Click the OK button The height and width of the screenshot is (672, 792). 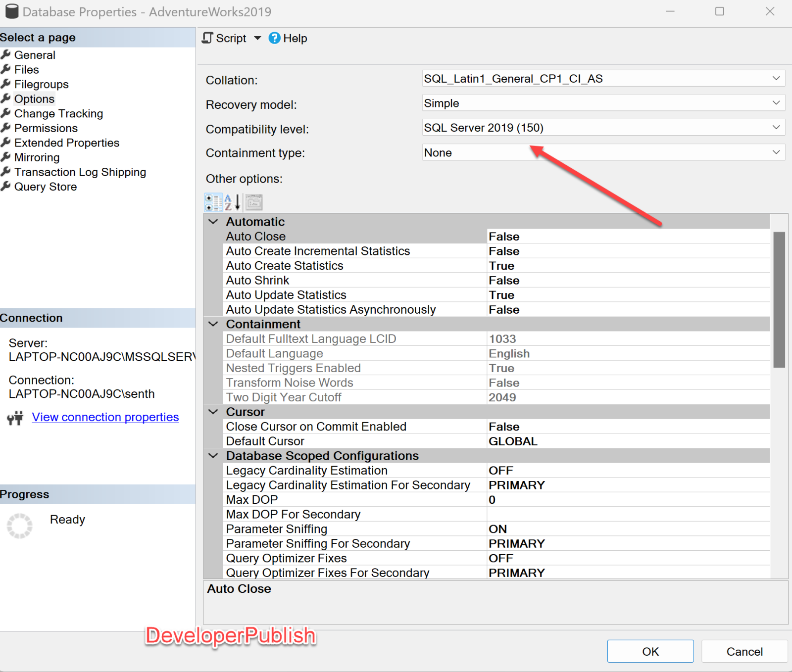[650, 651]
